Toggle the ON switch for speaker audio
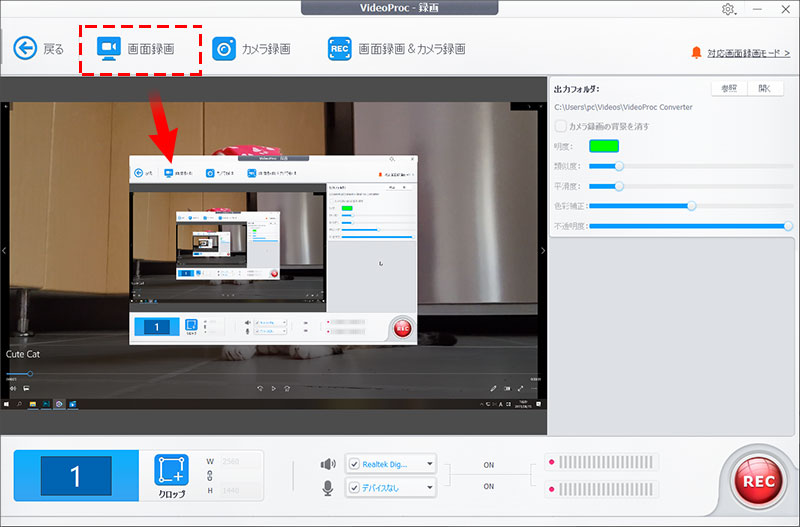Screen dimensions: 800x527 (489, 465)
